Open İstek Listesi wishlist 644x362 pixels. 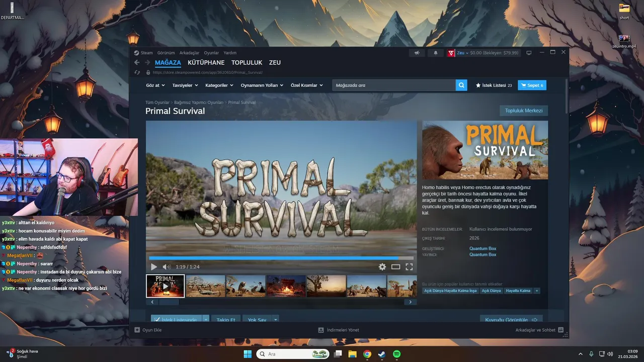coord(494,85)
